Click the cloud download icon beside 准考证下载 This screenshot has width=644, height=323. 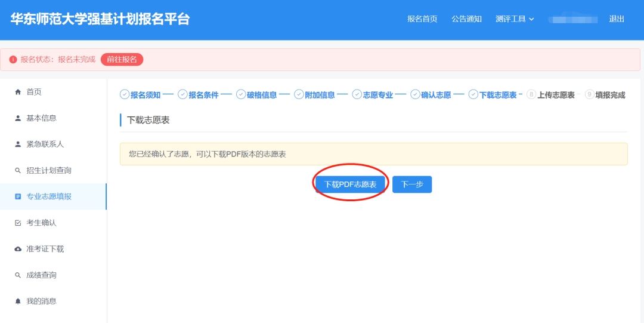pos(18,249)
